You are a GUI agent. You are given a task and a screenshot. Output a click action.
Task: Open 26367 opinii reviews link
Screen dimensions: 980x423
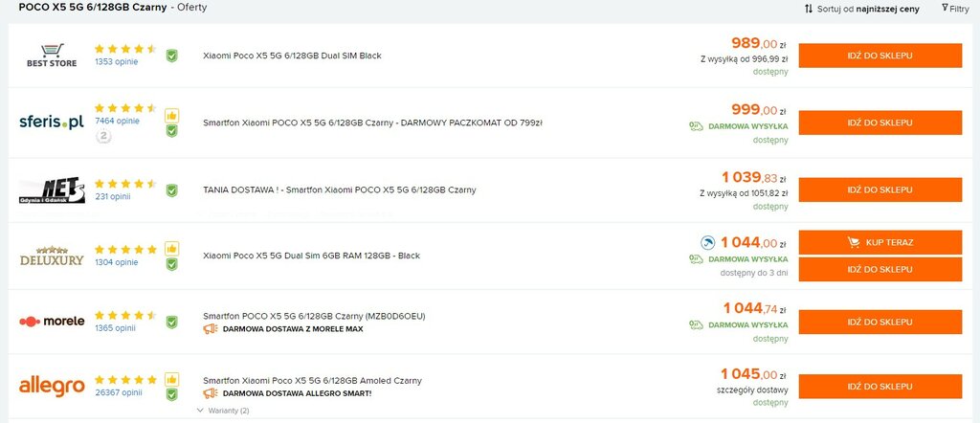click(118, 393)
